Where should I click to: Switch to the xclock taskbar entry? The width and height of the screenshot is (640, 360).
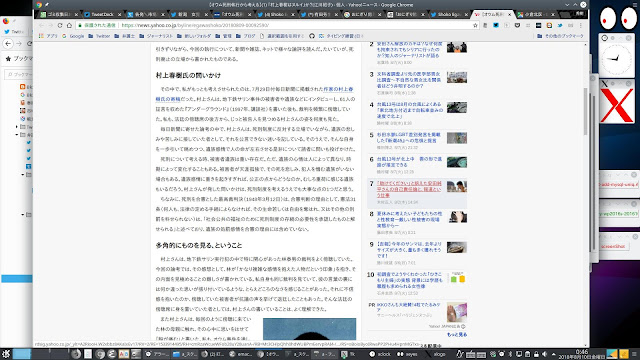point(380,354)
